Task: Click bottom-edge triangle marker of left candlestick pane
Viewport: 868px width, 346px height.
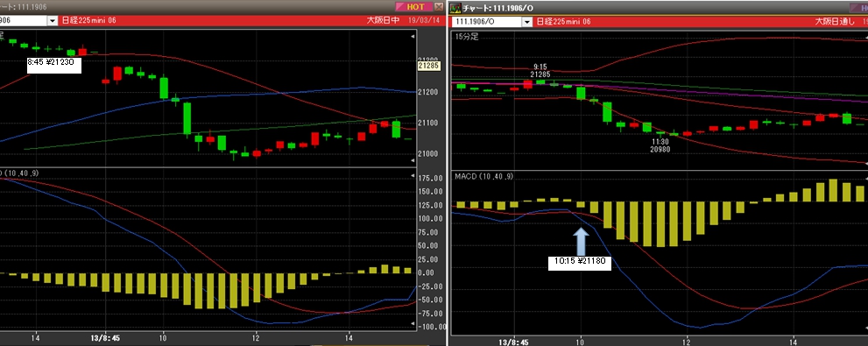Action: click(x=413, y=160)
